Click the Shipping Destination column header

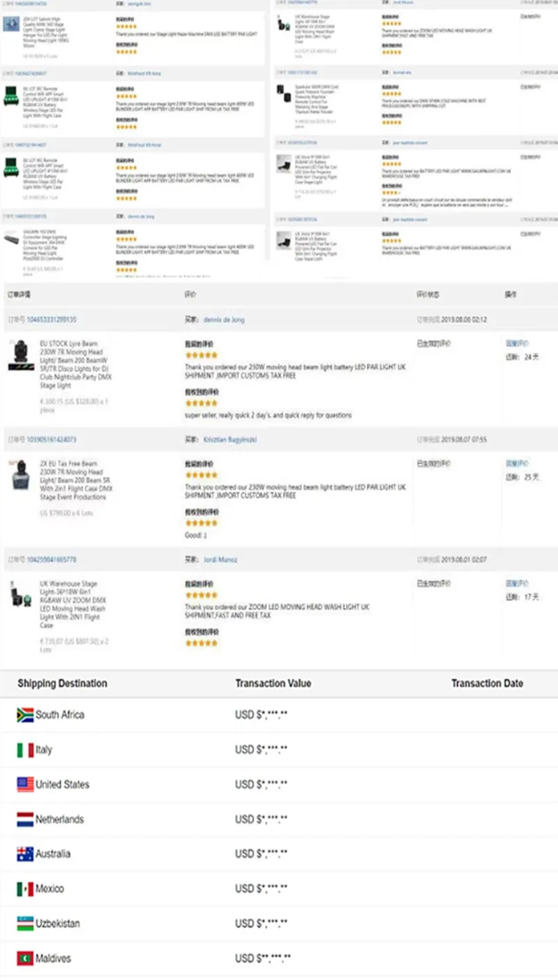[63, 683]
